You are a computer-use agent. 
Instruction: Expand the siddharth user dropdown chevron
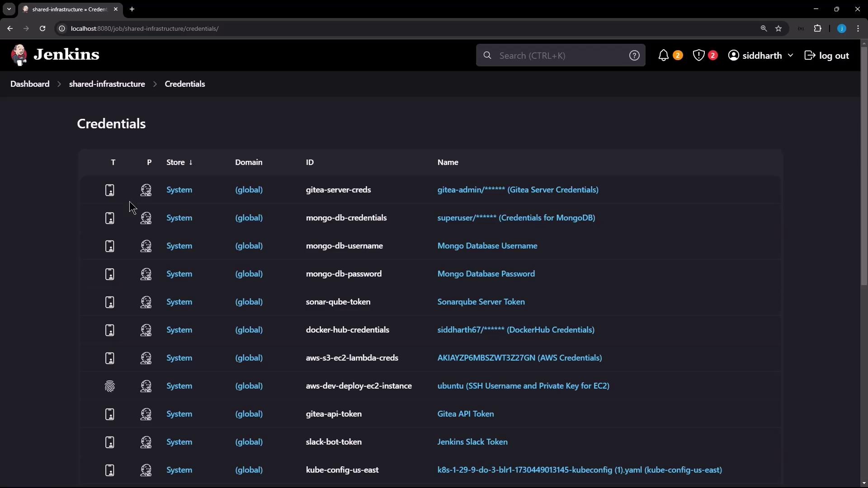click(790, 55)
